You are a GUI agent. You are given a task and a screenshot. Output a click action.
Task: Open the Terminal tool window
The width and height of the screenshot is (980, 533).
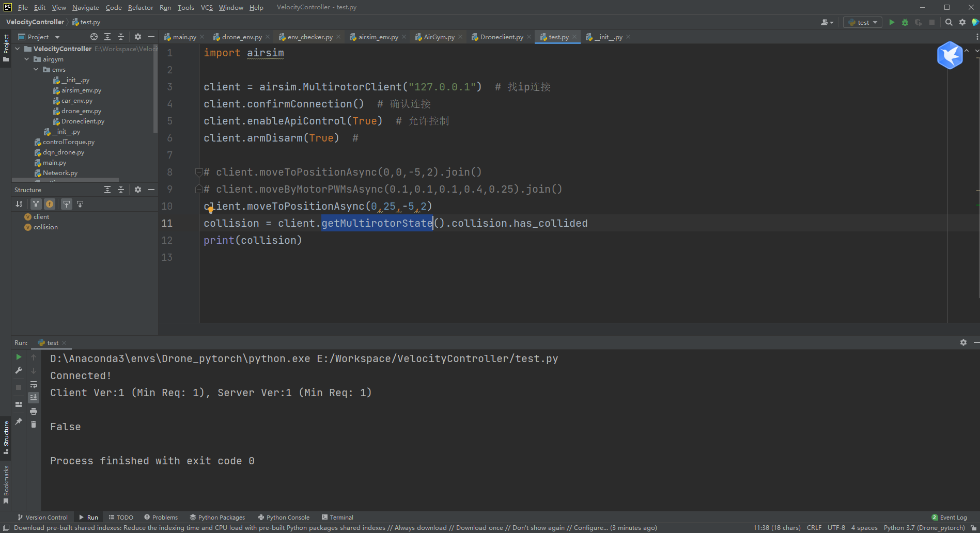(x=337, y=517)
